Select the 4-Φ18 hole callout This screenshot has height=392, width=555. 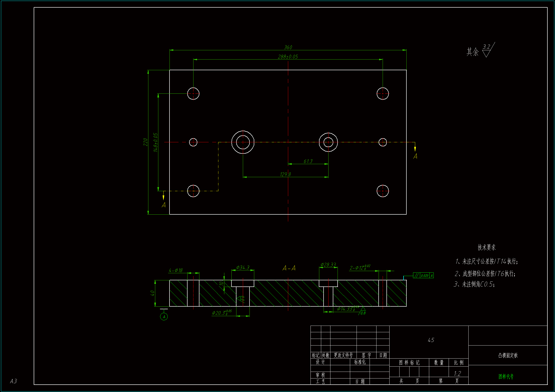pos(176,270)
